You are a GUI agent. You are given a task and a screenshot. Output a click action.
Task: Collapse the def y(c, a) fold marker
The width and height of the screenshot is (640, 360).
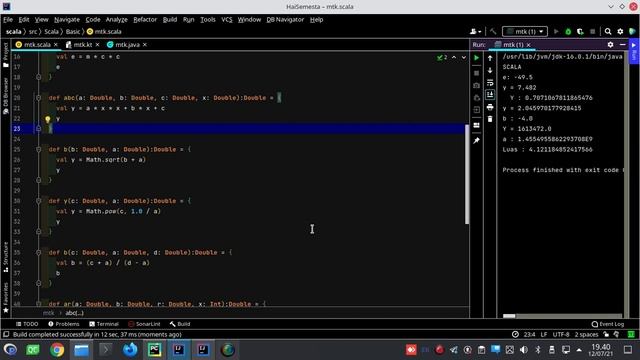[38, 201]
